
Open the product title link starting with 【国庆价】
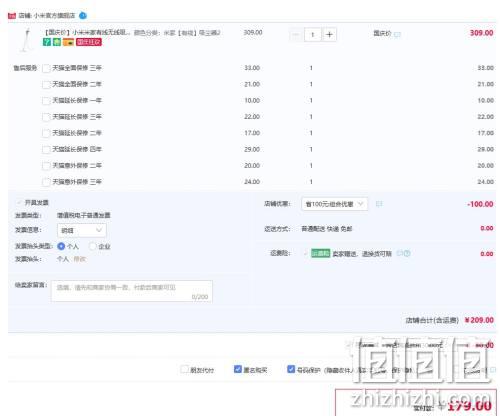[x=86, y=33]
